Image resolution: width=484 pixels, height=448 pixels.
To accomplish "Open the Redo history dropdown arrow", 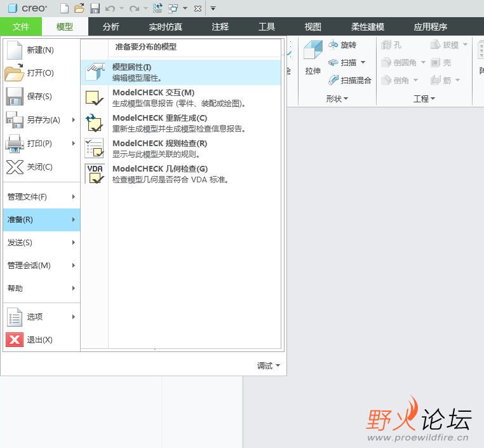I will 145,8.
